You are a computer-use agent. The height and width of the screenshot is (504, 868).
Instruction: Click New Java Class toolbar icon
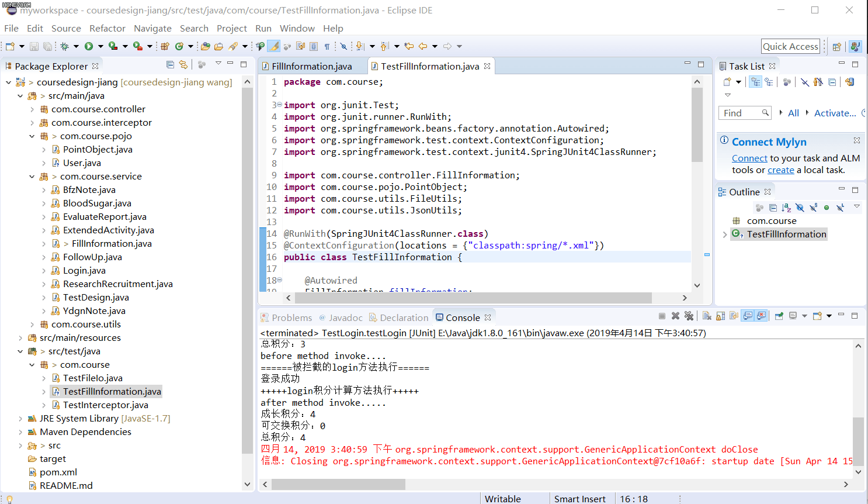(179, 46)
